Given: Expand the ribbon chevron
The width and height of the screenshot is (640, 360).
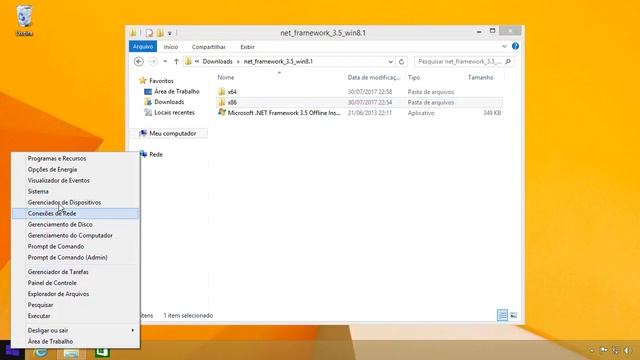Looking at the screenshot, I should tap(504, 46).
